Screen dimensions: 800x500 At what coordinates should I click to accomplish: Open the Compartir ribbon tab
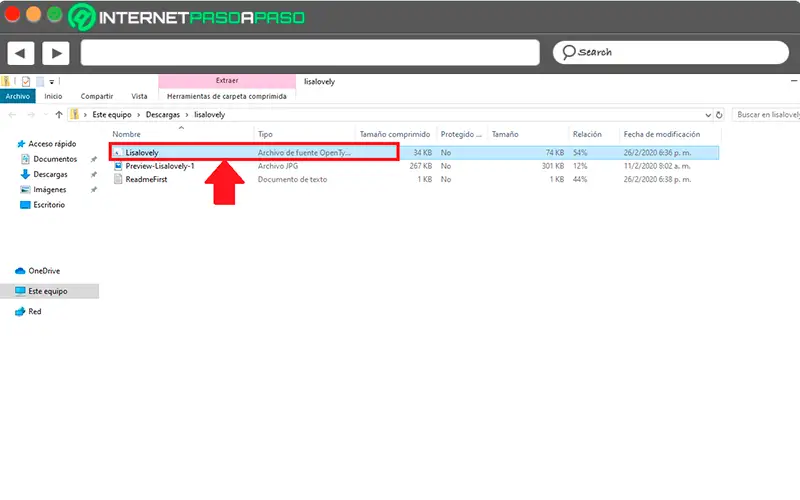click(97, 96)
